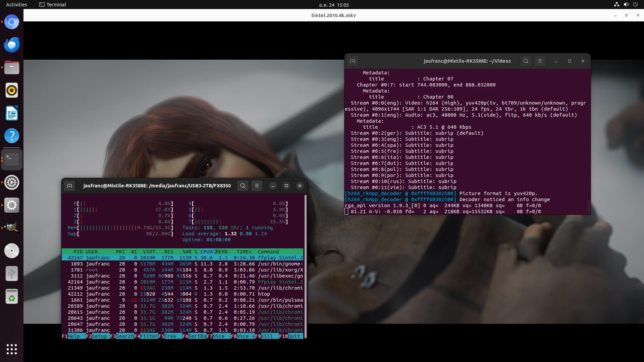This screenshot has height=362, width=644.
Task: Sort by MEM% column header
Action: click(222, 252)
